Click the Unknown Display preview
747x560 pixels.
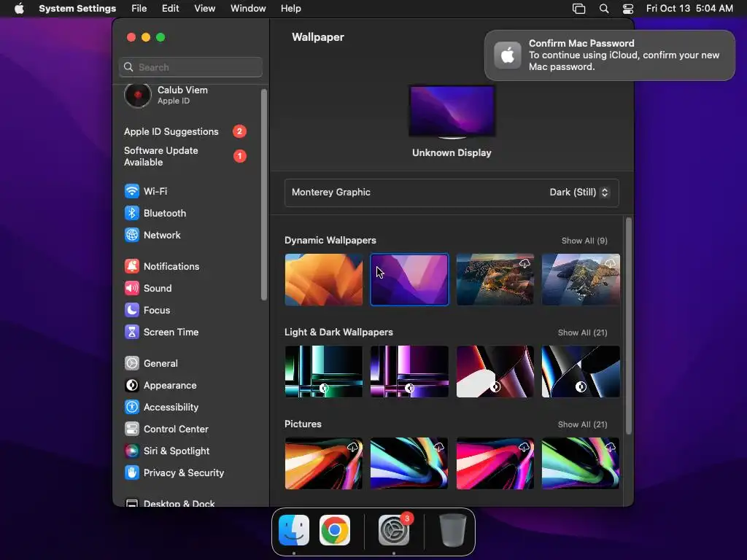click(x=452, y=112)
